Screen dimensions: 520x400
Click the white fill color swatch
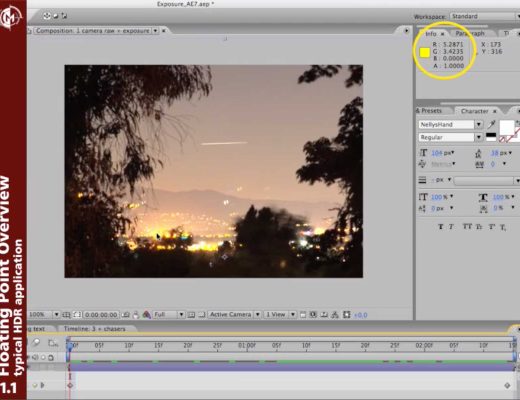point(507,127)
